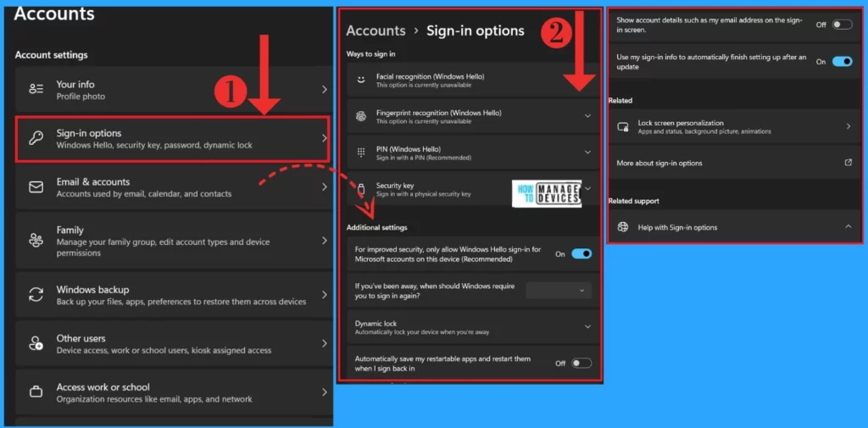Click the briefcase icon for Access work or school
868x428 pixels.
tap(36, 392)
